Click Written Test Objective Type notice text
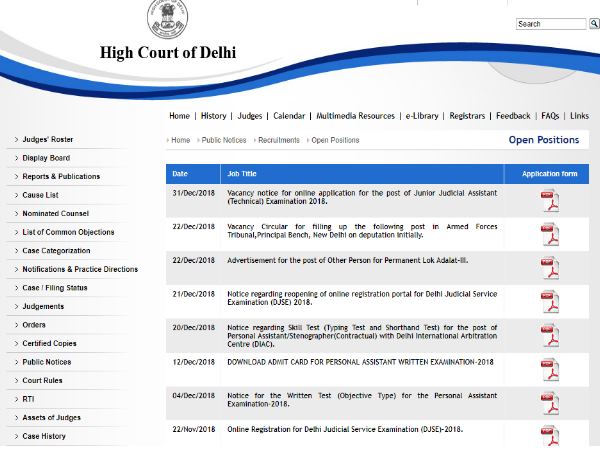600x450 pixels. pos(362,400)
